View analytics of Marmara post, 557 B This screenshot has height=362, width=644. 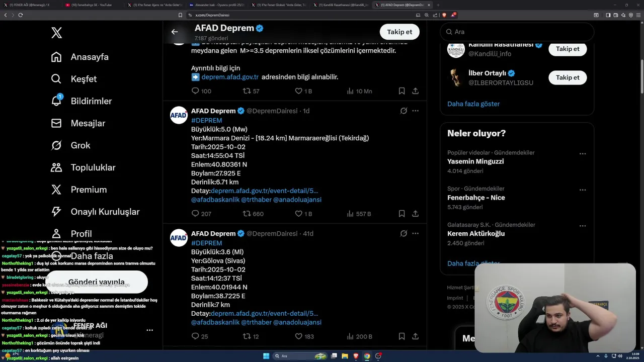tap(359, 214)
